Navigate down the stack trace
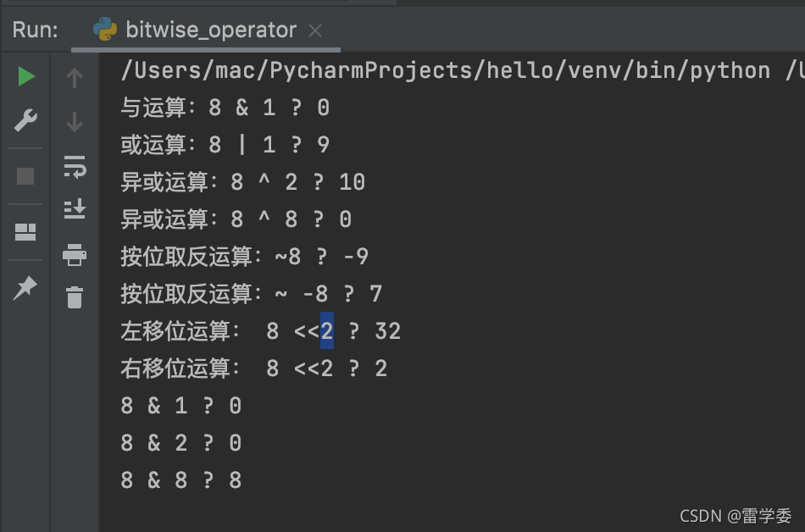The image size is (805, 532). click(75, 121)
